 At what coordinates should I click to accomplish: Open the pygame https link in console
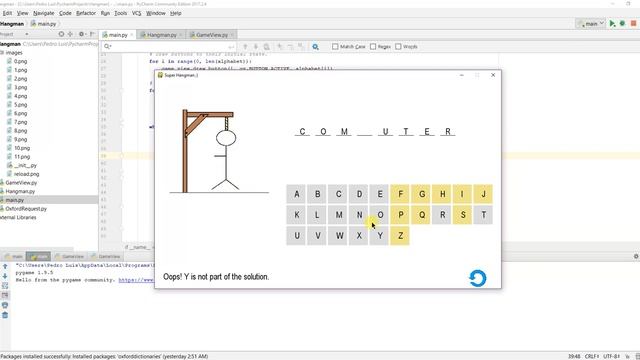136,280
